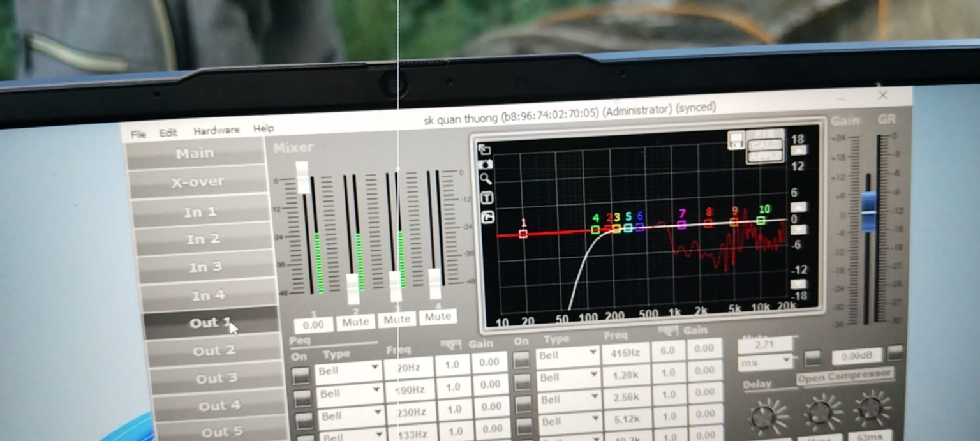Viewport: 980px width, 441px height.
Task: Select EQ band 7 purple node on graph
Action: (681, 224)
